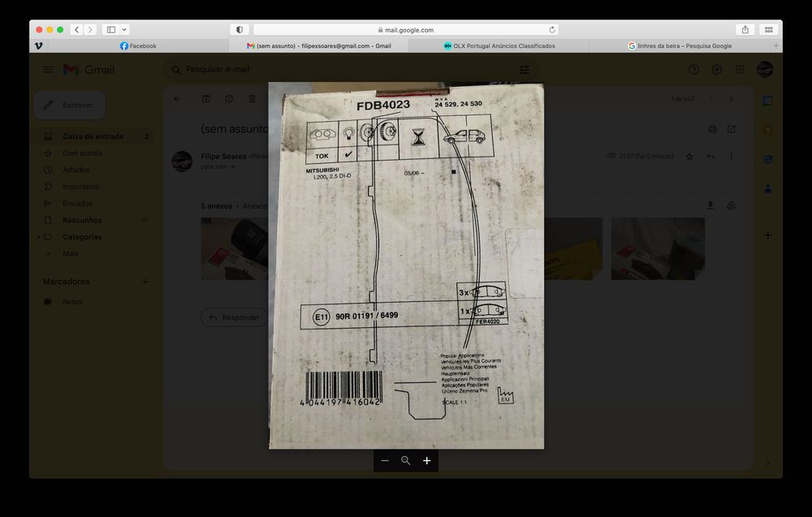
Task: Zoom out the image preview
Action: 385,460
